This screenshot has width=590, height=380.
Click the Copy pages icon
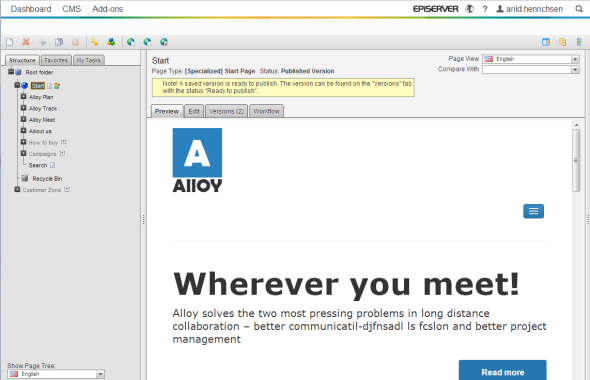tap(59, 42)
